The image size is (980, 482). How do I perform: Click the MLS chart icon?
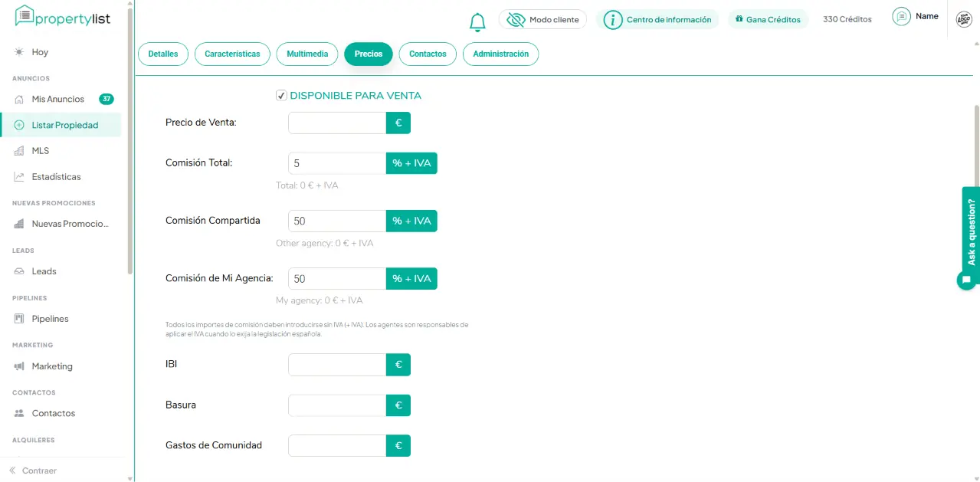pos(19,151)
